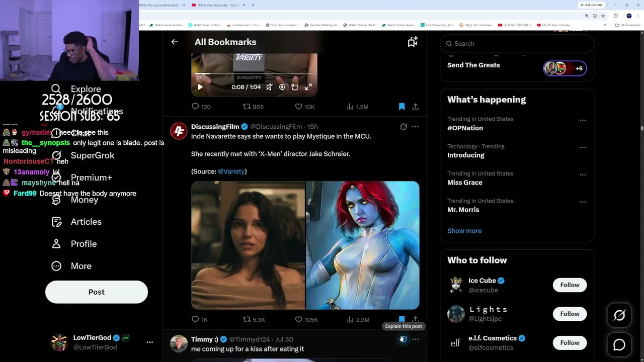Open the Mystique artwork image
The width and height of the screenshot is (644, 362).
point(363,245)
